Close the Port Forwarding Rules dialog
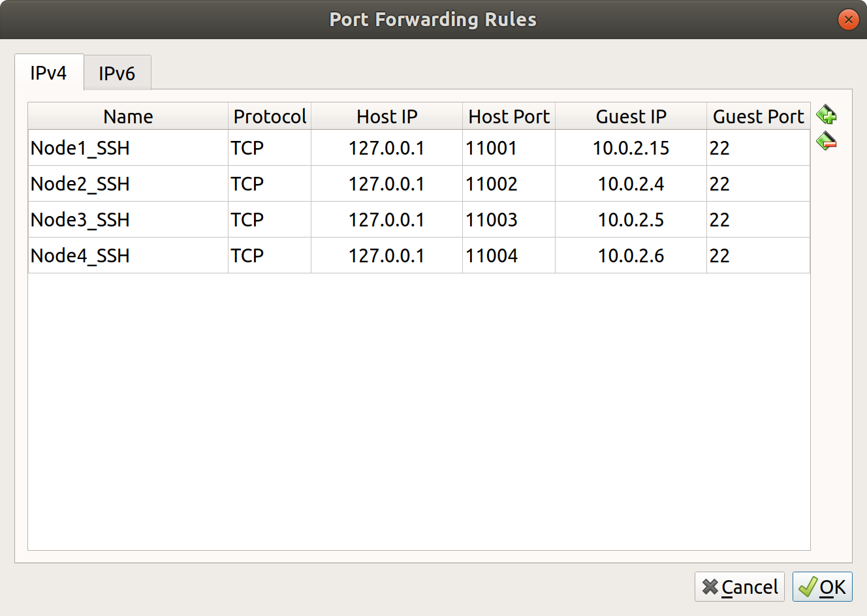Viewport: 867px width, 616px height. click(848, 20)
